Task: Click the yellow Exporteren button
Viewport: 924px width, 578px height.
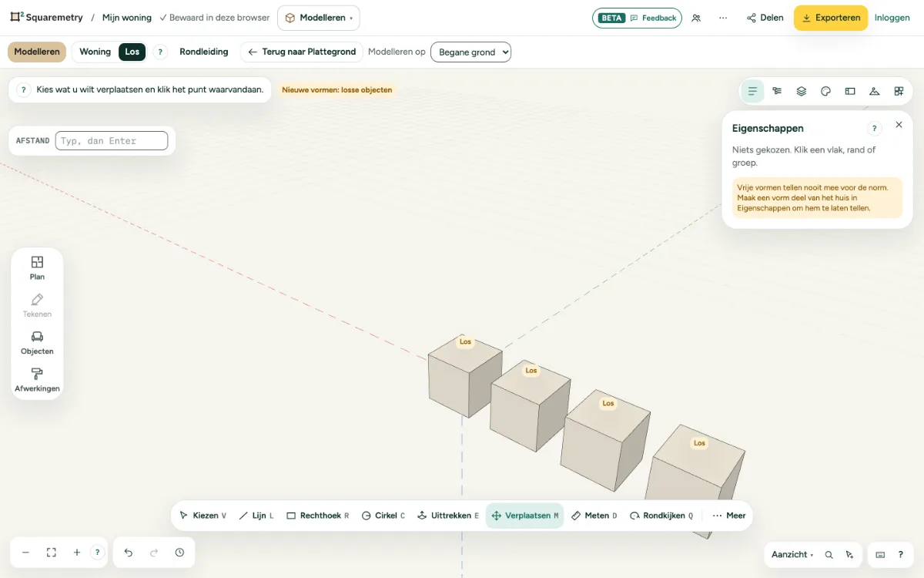Action: (x=831, y=18)
